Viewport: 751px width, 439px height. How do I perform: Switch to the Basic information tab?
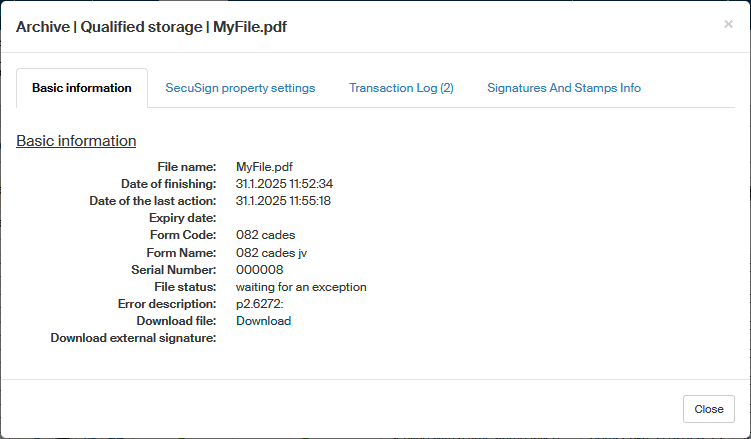[82, 88]
